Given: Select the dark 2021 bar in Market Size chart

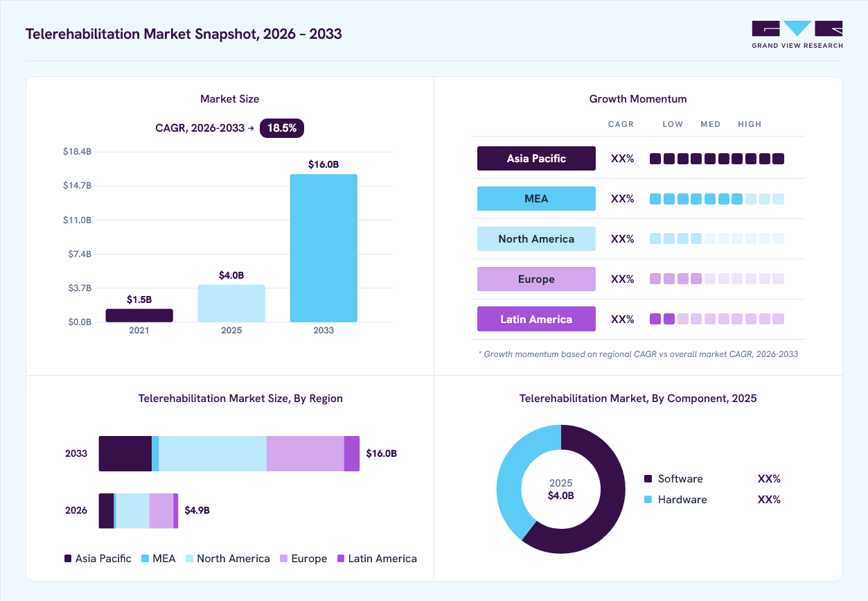Looking at the screenshot, I should pos(139,315).
